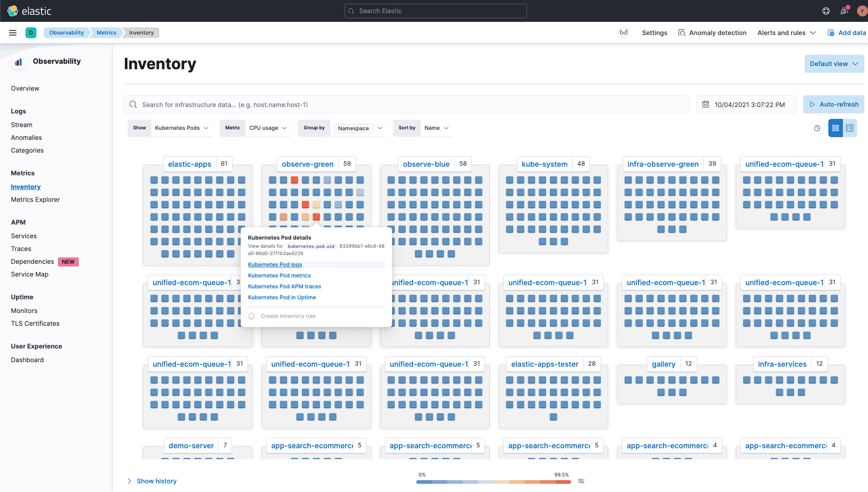Click the bell icon for inventory rule
The height and width of the screenshot is (492, 868).
coord(251,316)
